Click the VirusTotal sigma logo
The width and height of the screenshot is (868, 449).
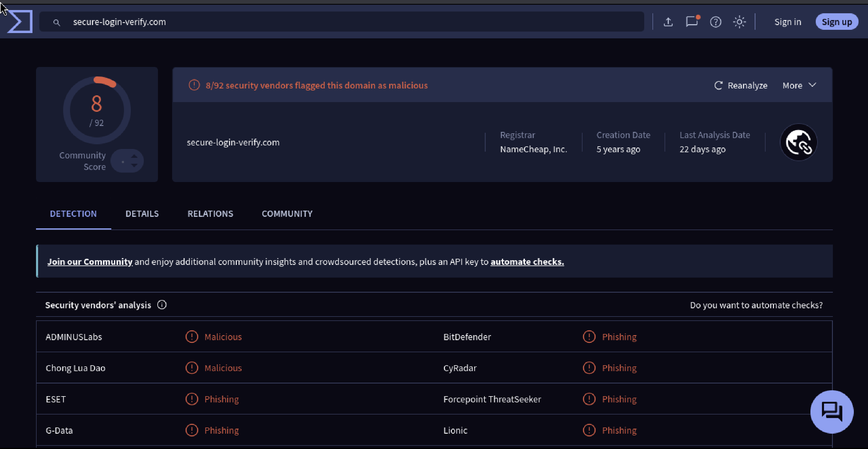[x=20, y=22]
